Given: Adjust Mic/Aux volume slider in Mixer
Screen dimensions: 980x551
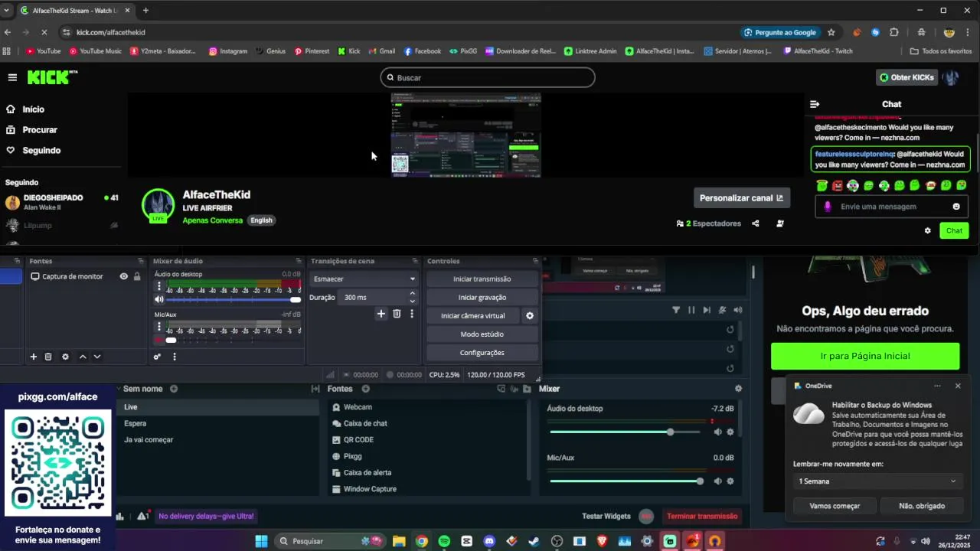Looking at the screenshot, I should pos(626,481).
